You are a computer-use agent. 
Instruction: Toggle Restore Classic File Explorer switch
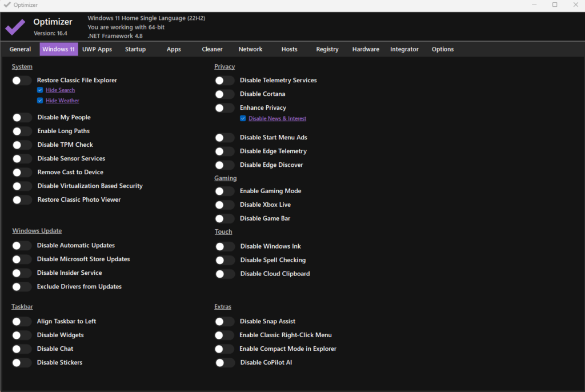21,81
